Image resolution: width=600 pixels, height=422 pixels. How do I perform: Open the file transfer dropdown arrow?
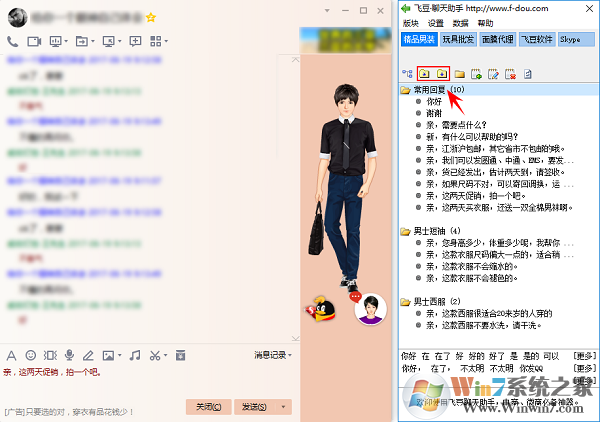point(93,41)
